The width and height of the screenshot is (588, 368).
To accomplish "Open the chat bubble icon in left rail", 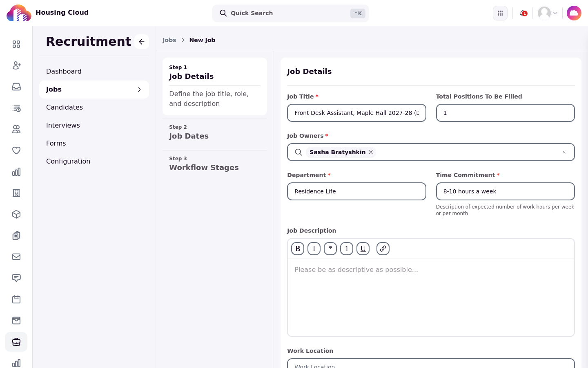I will tap(16, 278).
